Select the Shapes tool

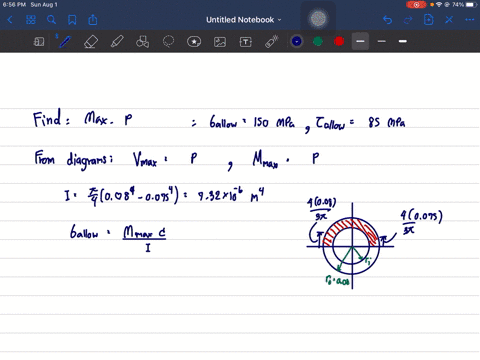(x=143, y=42)
